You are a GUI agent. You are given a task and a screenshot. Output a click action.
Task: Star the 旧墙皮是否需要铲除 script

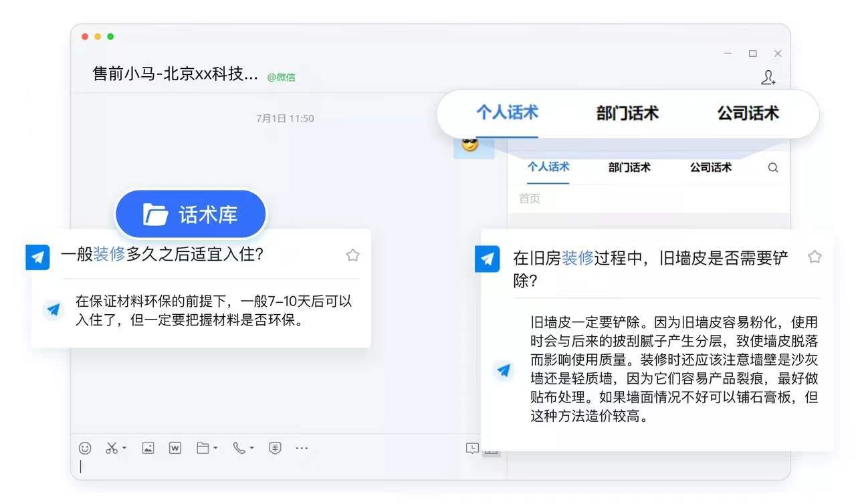point(815,257)
